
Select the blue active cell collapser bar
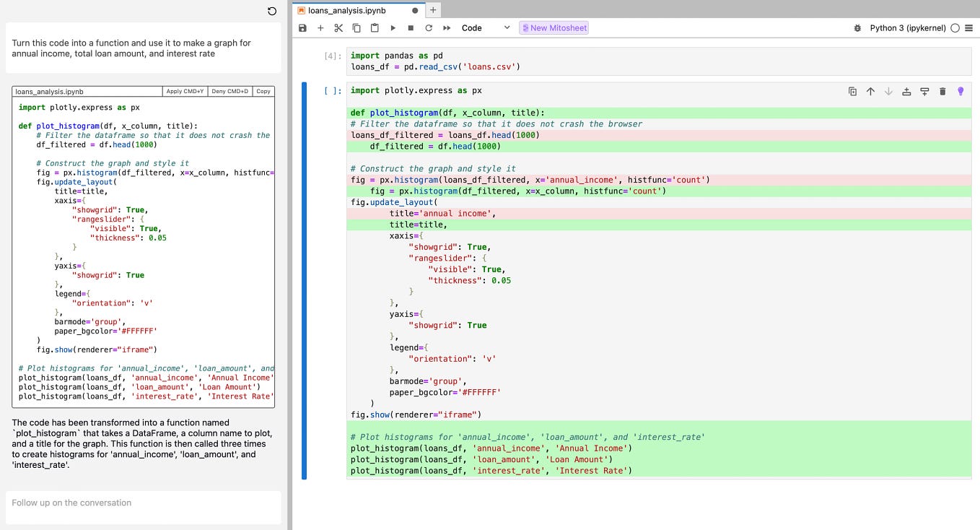[x=304, y=281]
